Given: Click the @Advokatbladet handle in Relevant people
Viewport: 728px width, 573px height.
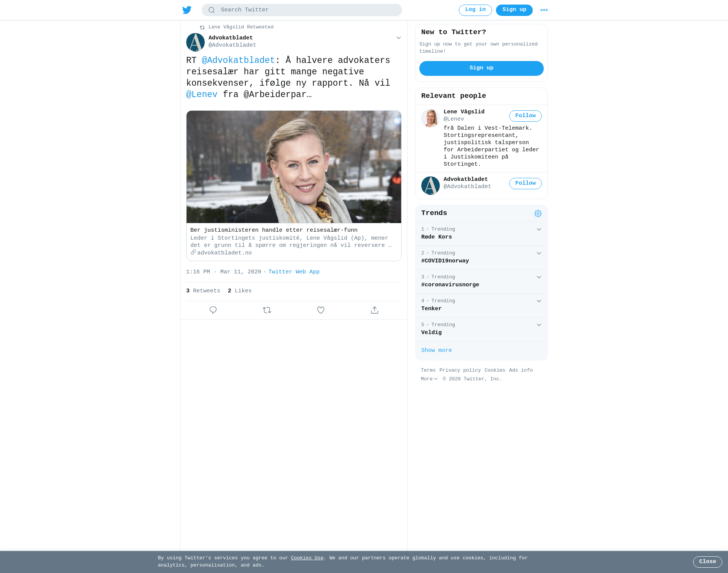Looking at the screenshot, I should [x=467, y=187].
